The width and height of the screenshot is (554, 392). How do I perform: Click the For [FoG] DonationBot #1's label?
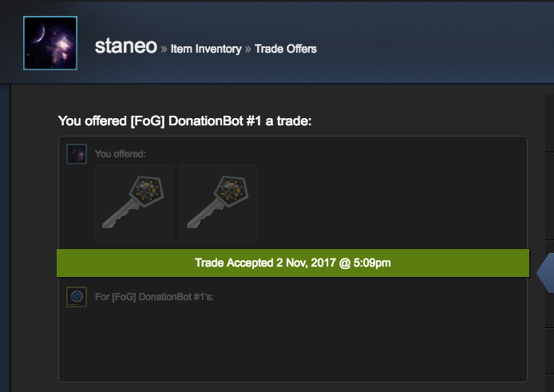pyautogui.click(x=154, y=297)
